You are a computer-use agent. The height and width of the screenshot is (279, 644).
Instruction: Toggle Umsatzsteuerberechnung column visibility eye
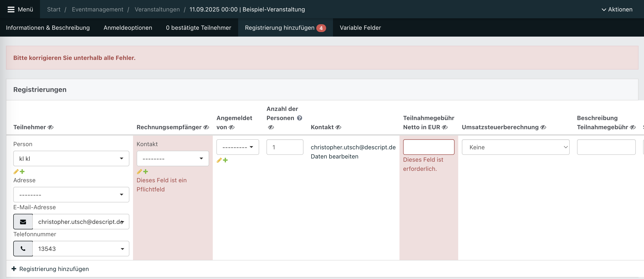click(x=543, y=127)
